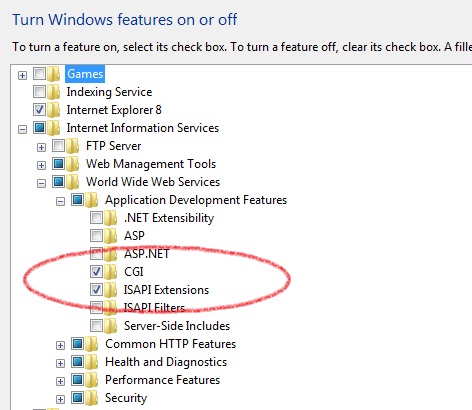Click the CGI folder icon
This screenshot has width=472, height=410.
(x=111, y=272)
